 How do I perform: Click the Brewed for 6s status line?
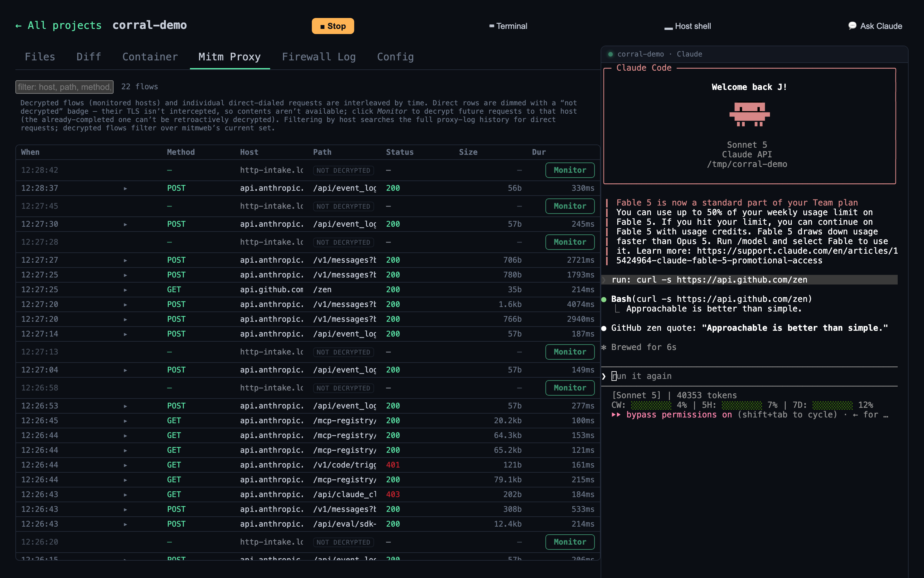[x=644, y=347]
